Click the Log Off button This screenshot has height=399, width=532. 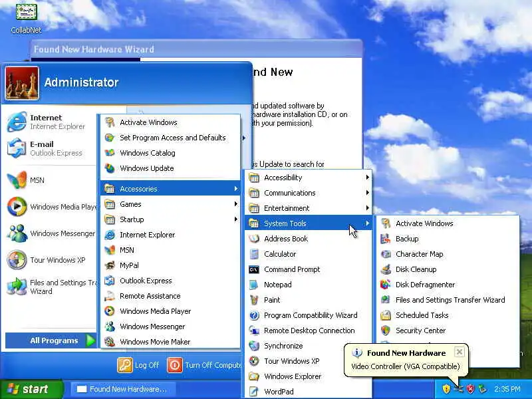point(138,365)
